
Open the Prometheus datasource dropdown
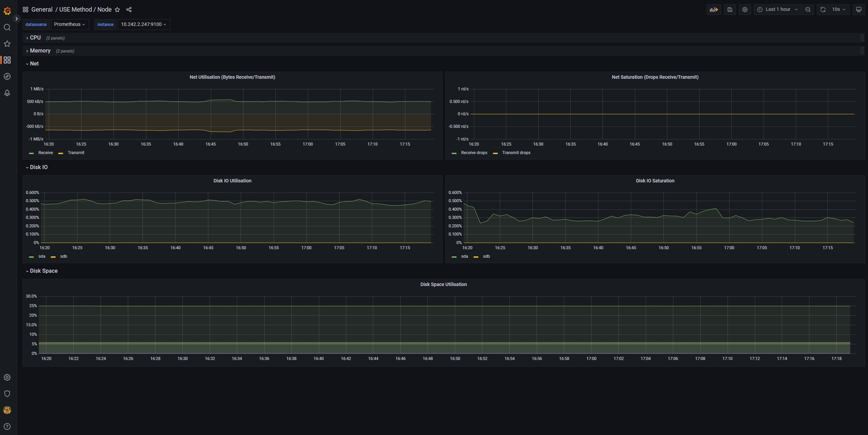point(70,24)
